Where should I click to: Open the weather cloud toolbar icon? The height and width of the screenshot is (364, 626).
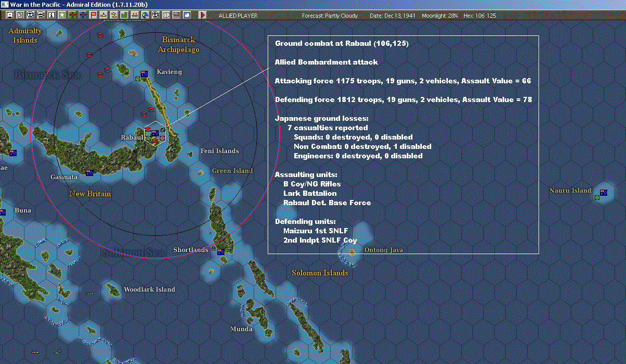pyautogui.click(x=187, y=16)
